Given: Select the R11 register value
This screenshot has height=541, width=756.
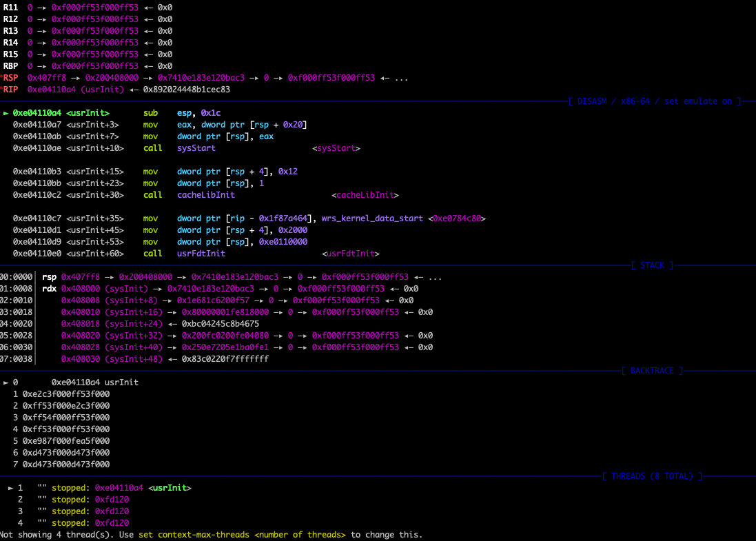Looking at the screenshot, I should 95,8.
